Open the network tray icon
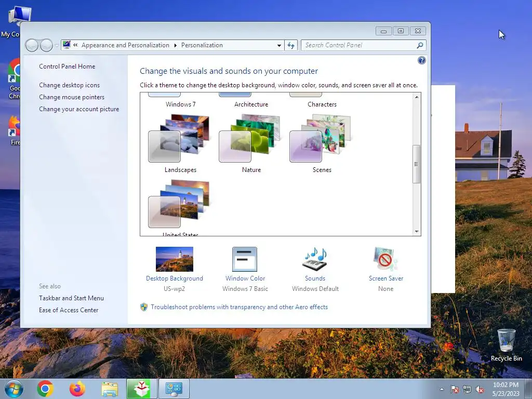Viewport: 532px width, 399px height. 467,389
